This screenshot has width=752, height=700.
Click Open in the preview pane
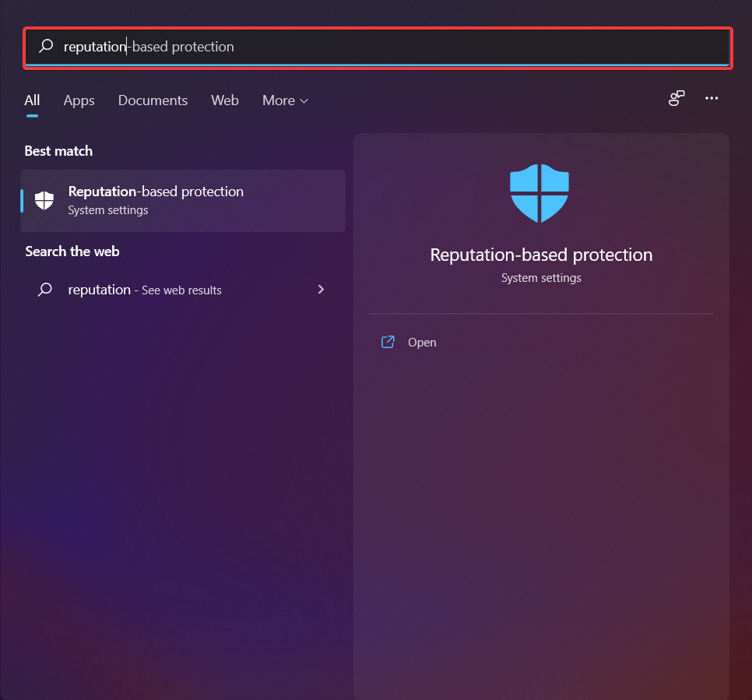pyautogui.click(x=422, y=343)
